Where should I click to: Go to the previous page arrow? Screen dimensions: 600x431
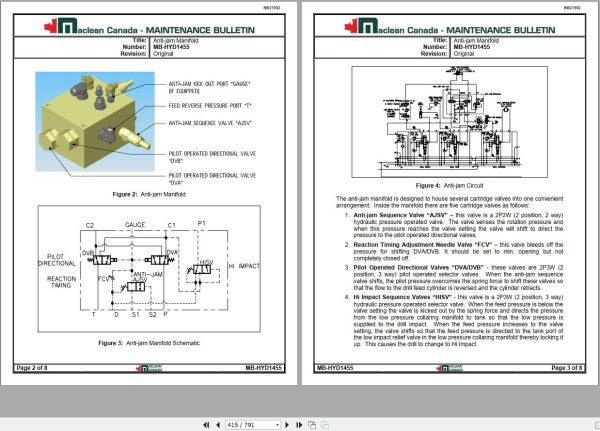218,425
